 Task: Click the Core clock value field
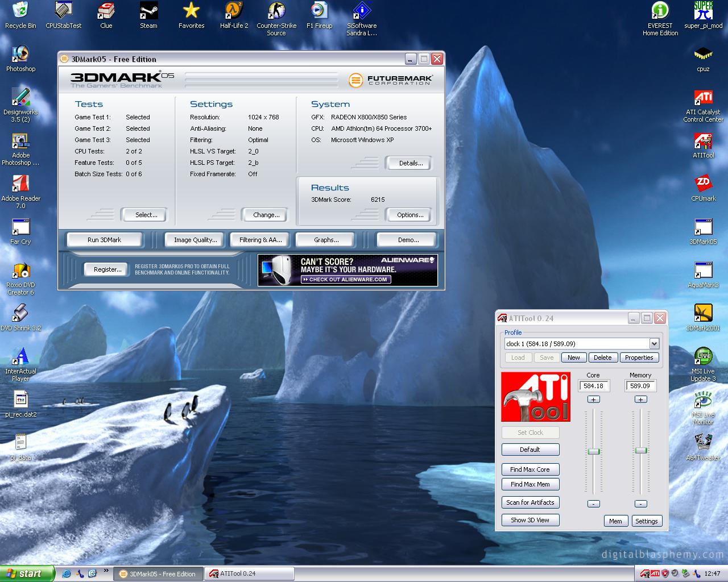[594, 386]
